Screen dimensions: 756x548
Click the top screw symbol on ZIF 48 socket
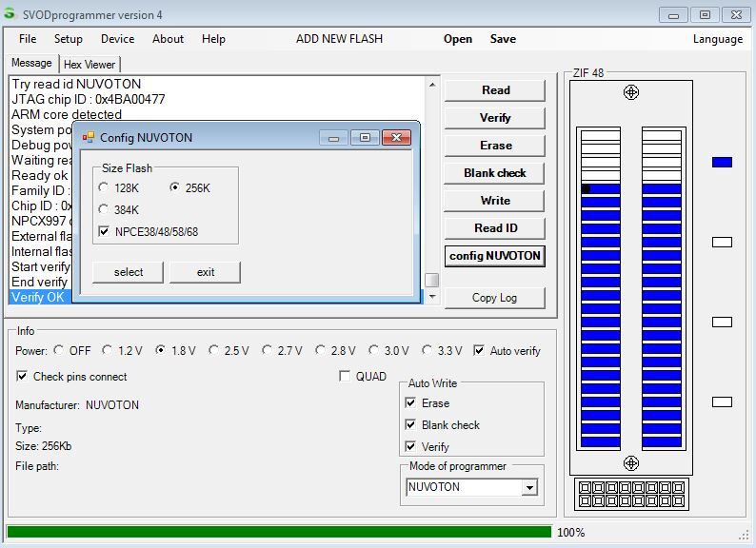pyautogui.click(x=630, y=92)
